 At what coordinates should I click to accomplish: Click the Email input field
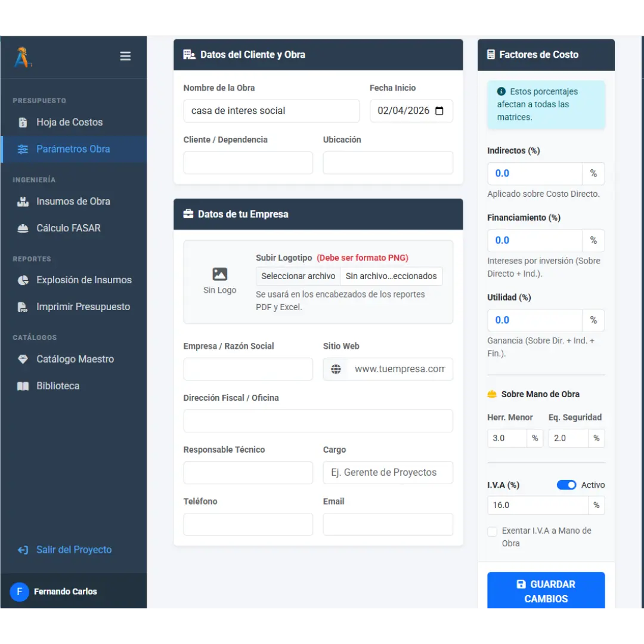click(x=388, y=525)
